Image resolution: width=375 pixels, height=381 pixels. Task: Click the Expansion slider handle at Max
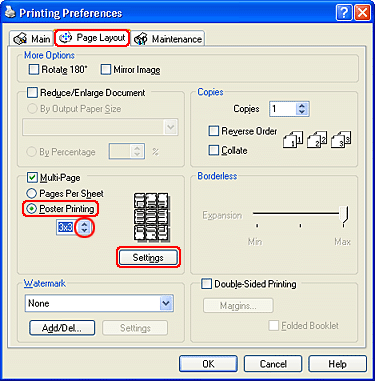[344, 215]
